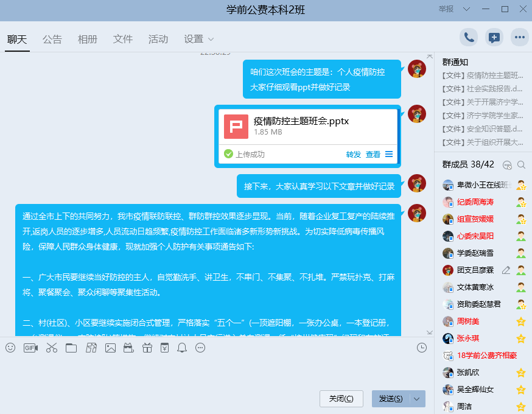Start a group voice call
The image size is (532, 414).
point(469,37)
